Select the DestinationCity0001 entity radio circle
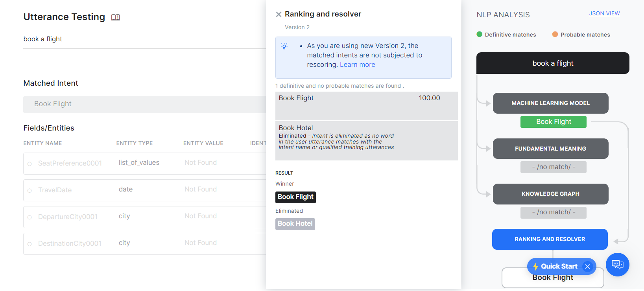Image resolution: width=644 pixels, height=291 pixels. point(30,244)
